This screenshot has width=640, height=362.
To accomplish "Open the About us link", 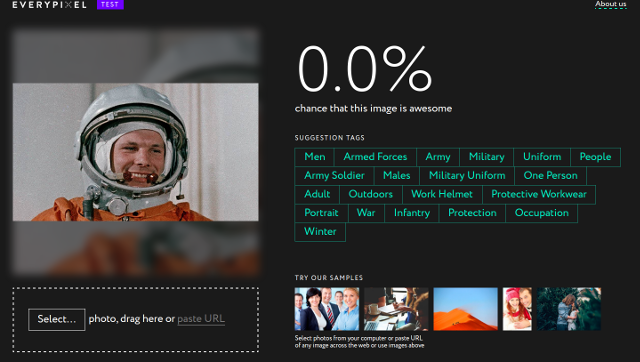I will click(610, 4).
